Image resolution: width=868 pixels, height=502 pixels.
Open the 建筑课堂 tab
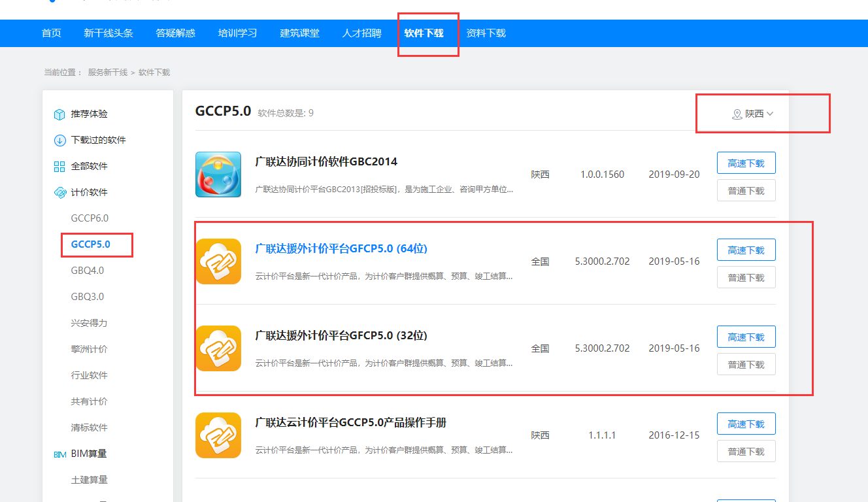click(300, 33)
